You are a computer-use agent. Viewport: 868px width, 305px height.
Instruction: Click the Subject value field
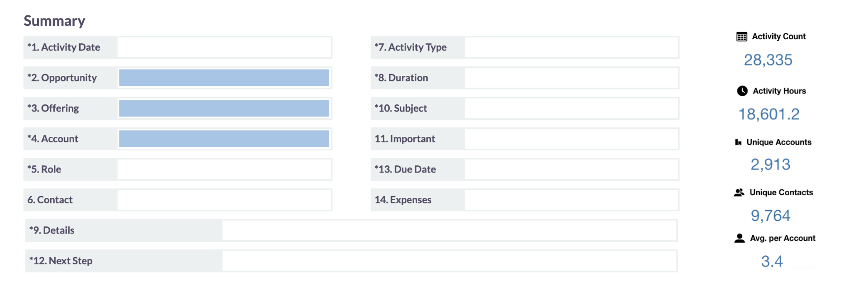click(x=571, y=108)
